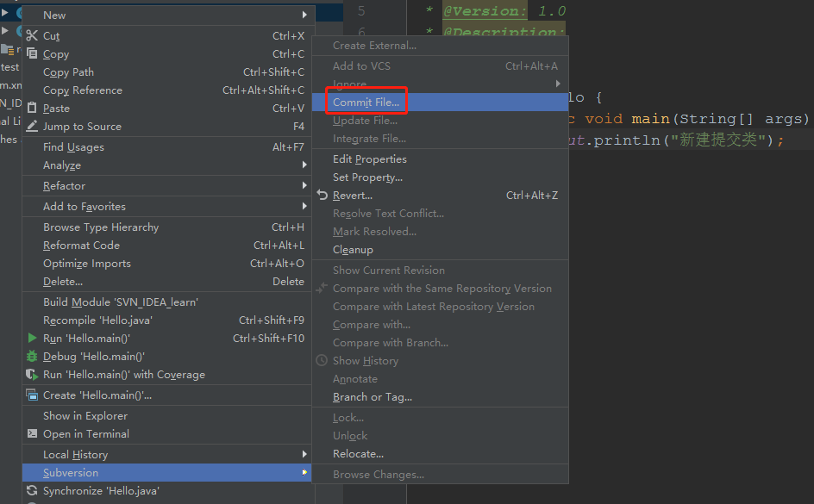Click the Run with Coverage shield icon
The width and height of the screenshot is (814, 504).
click(32, 375)
